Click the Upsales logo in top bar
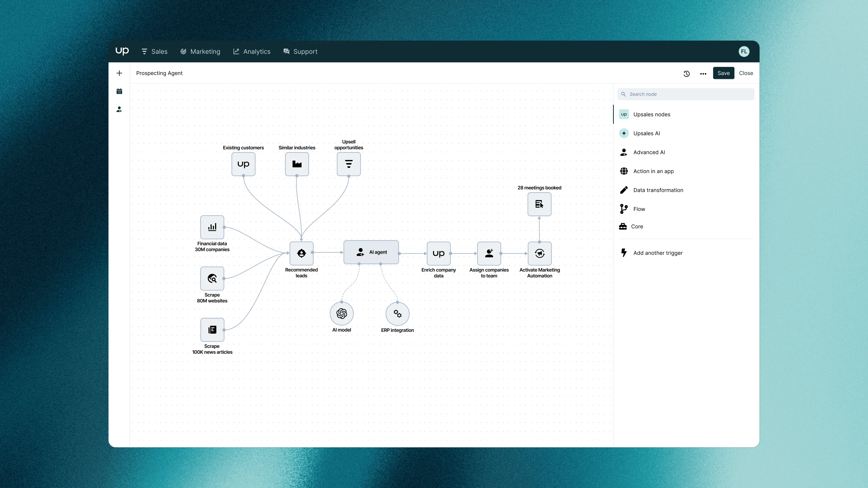This screenshot has height=488, width=868. click(x=122, y=51)
